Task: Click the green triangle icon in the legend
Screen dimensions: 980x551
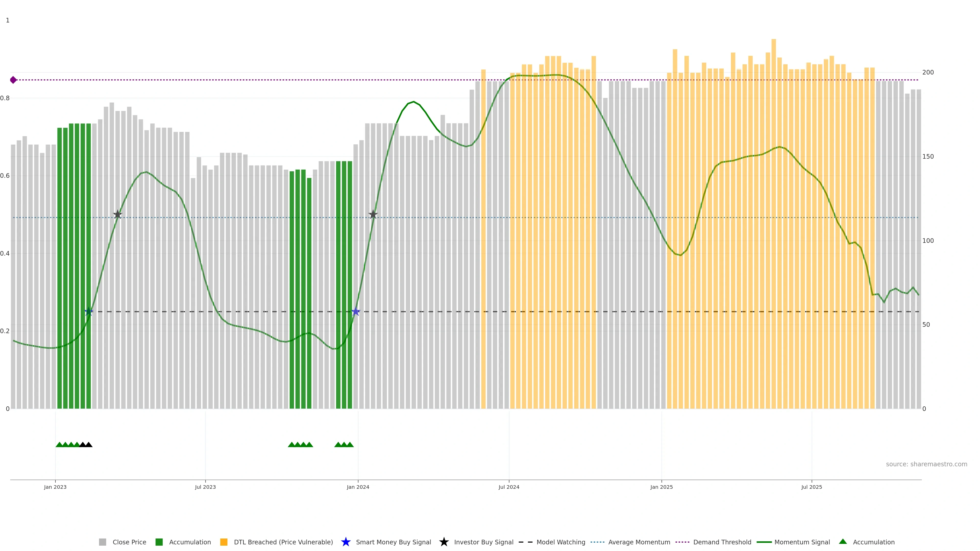Action: tap(843, 542)
